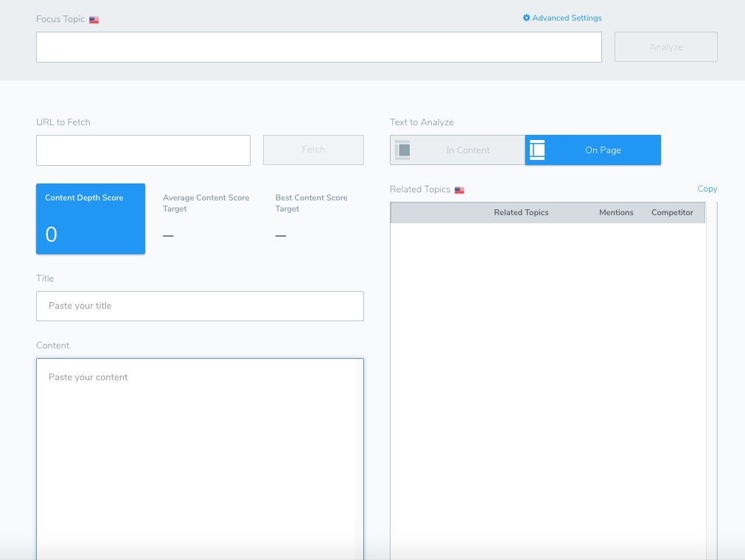Click the flag icon beside Related Topics
745x560 pixels.
click(x=459, y=190)
